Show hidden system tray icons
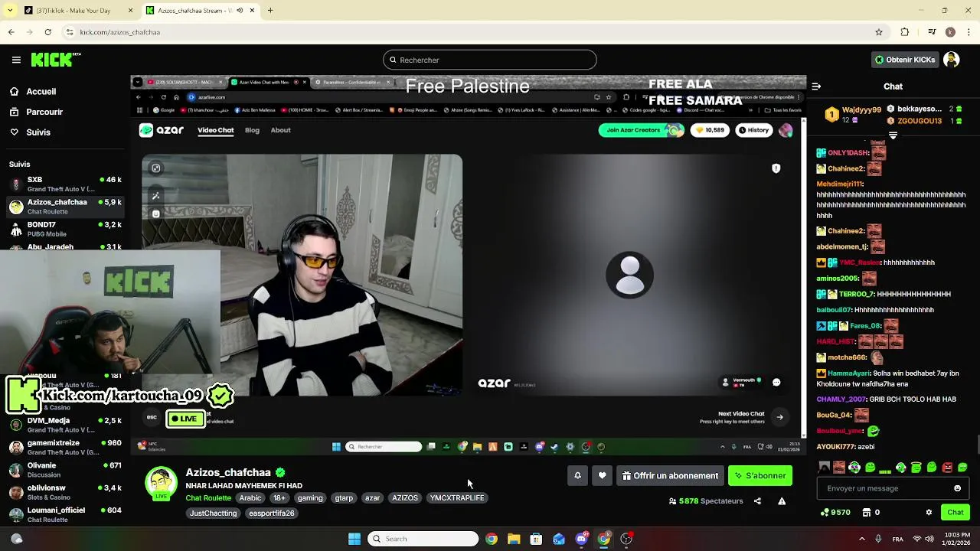980x551 pixels. pyautogui.click(x=862, y=539)
